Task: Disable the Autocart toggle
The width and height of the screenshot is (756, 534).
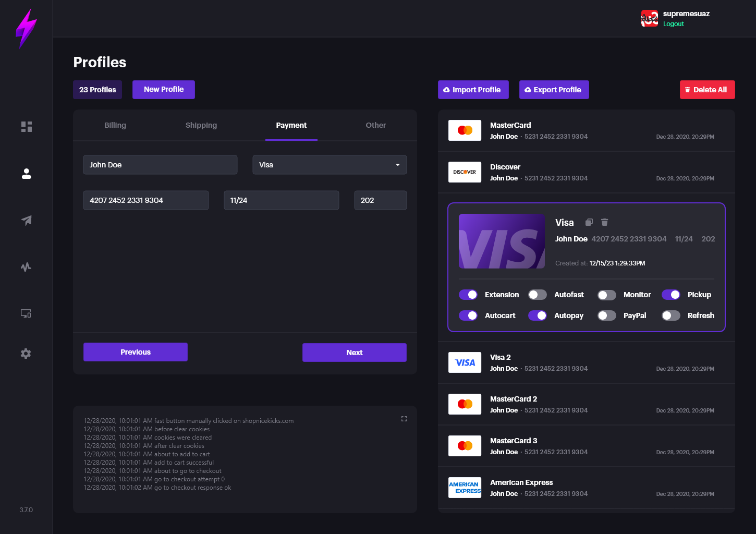Action: pyautogui.click(x=468, y=315)
